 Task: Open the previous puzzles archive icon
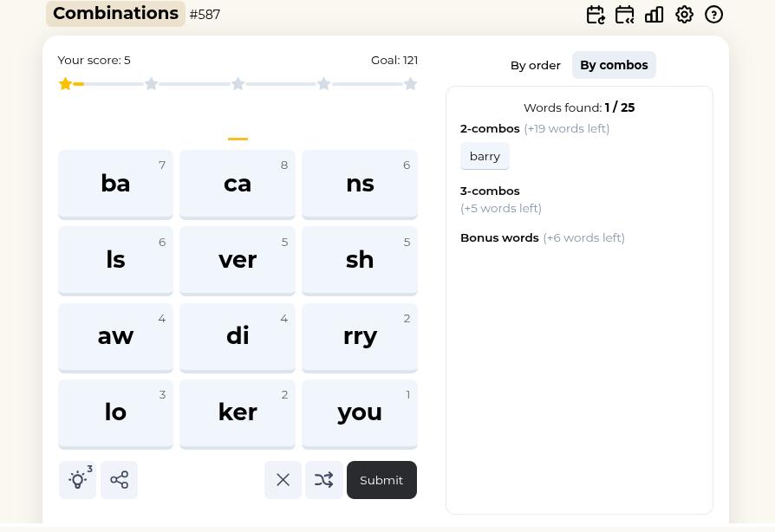point(625,15)
